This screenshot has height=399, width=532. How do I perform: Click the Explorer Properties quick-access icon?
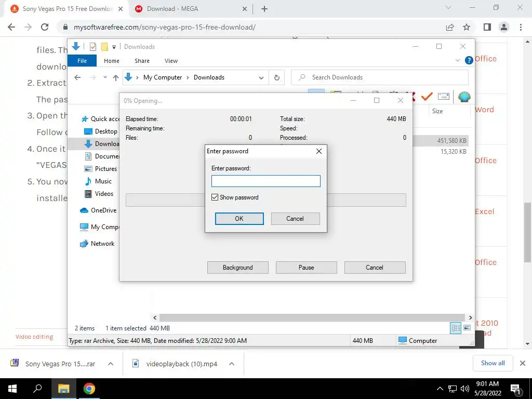93,46
